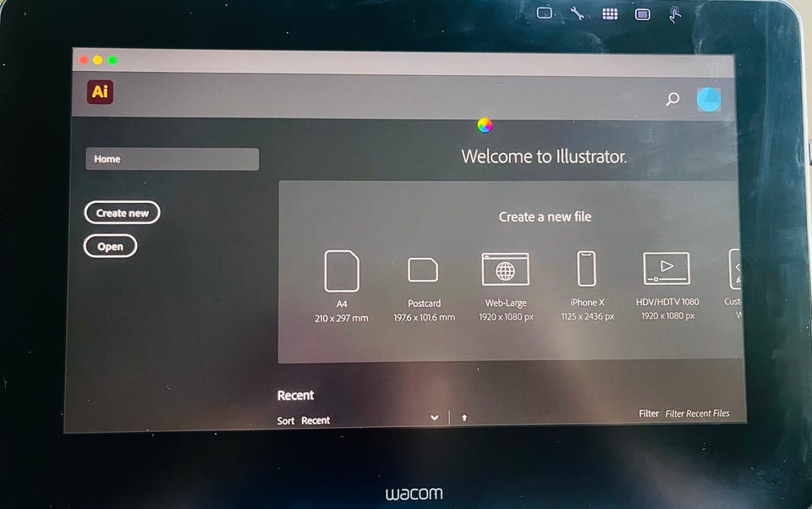Viewport: 812px width, 509px height.
Task: Close the Illustrator window with red button
Action: [x=84, y=60]
